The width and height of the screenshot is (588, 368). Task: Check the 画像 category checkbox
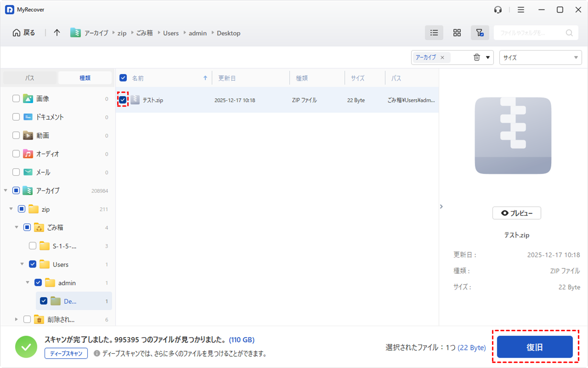(x=16, y=99)
